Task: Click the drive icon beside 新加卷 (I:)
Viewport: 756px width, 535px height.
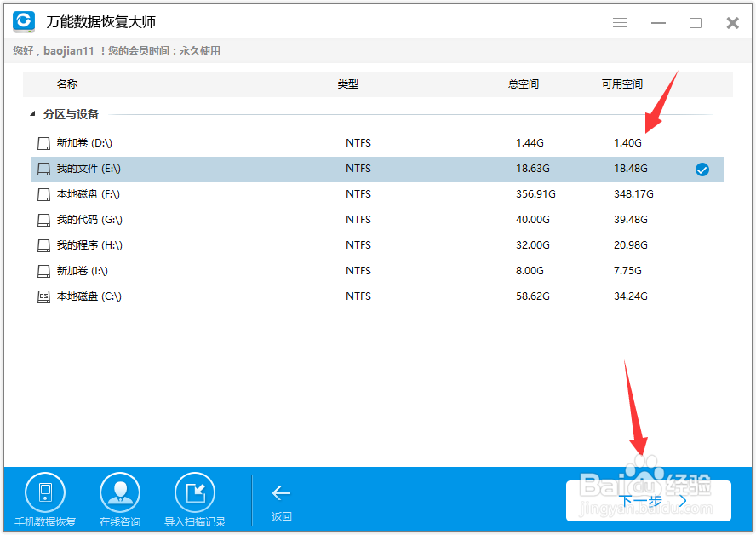Action: [x=43, y=271]
